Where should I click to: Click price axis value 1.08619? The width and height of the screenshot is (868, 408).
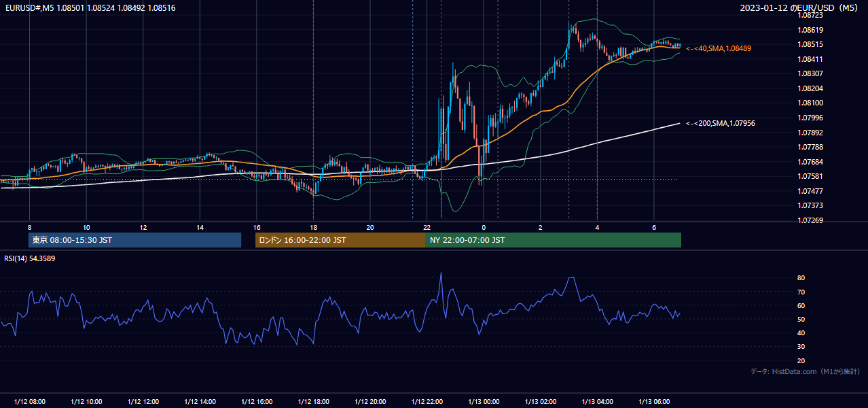point(811,30)
